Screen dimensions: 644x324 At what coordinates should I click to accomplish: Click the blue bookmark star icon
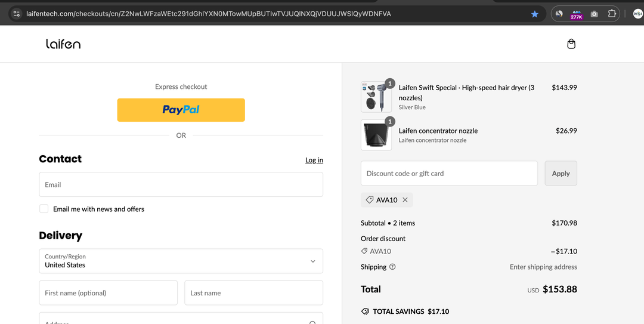[x=535, y=14]
